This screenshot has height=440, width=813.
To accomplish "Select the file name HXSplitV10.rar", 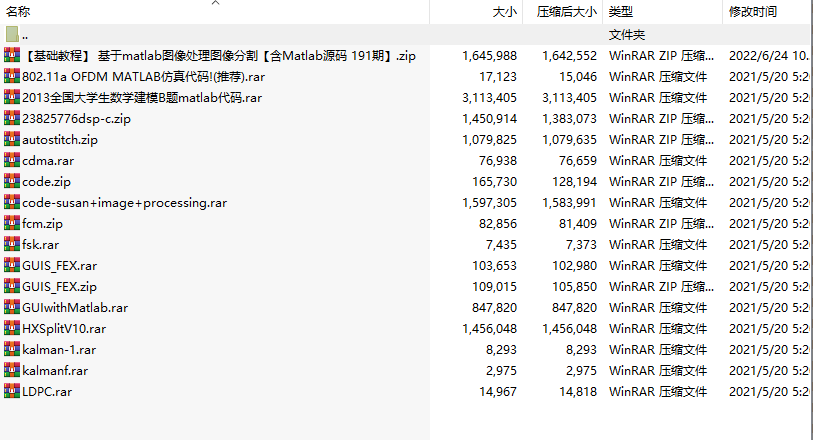I will point(64,329).
